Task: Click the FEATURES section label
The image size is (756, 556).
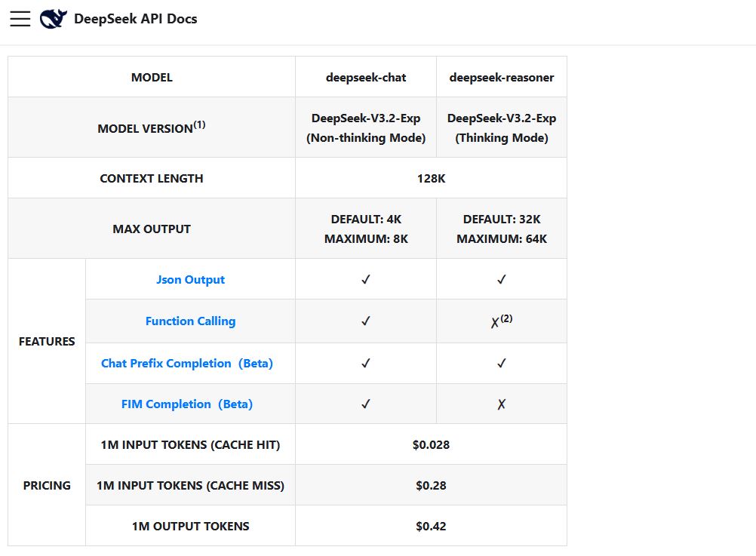Action: pos(46,341)
